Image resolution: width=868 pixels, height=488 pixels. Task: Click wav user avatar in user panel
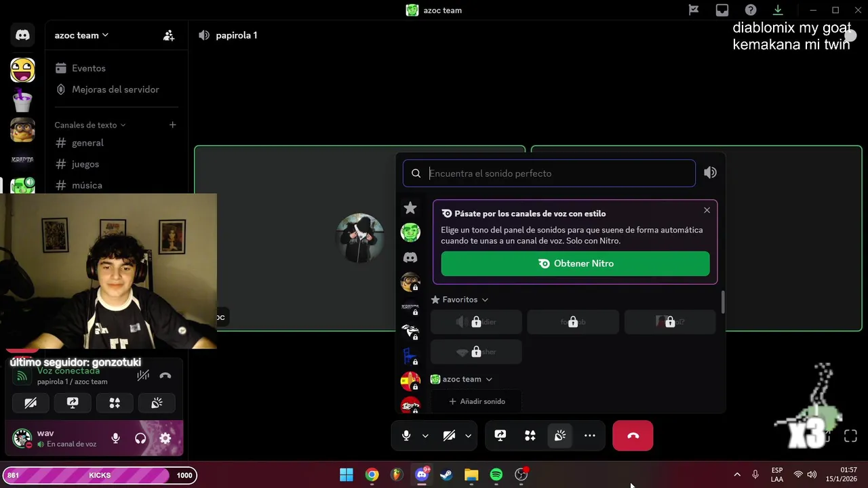coord(22,439)
